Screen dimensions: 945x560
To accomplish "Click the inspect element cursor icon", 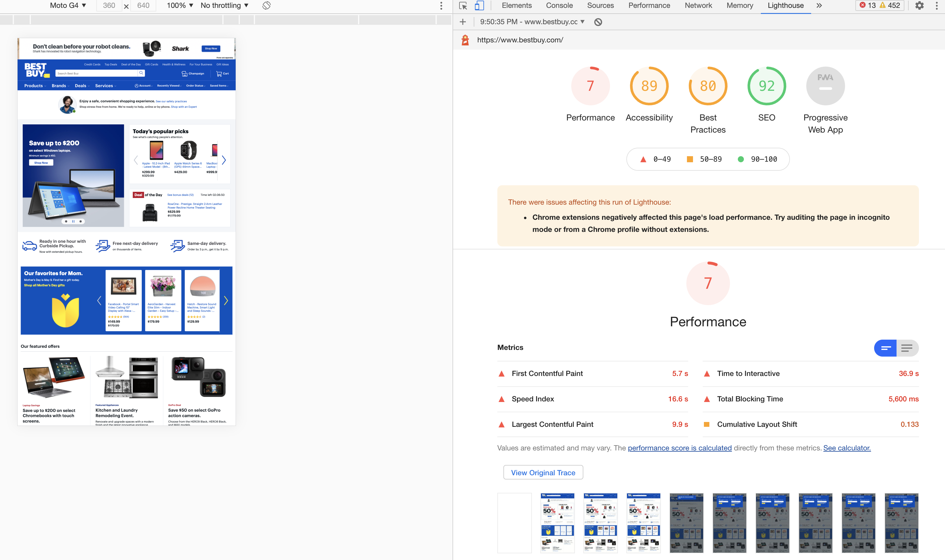I will tap(463, 6).
